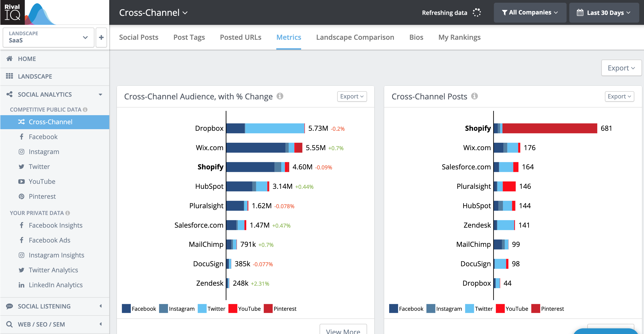The height and width of the screenshot is (334, 644).
Task: Open the All Companies filter dropdown
Action: coord(530,12)
